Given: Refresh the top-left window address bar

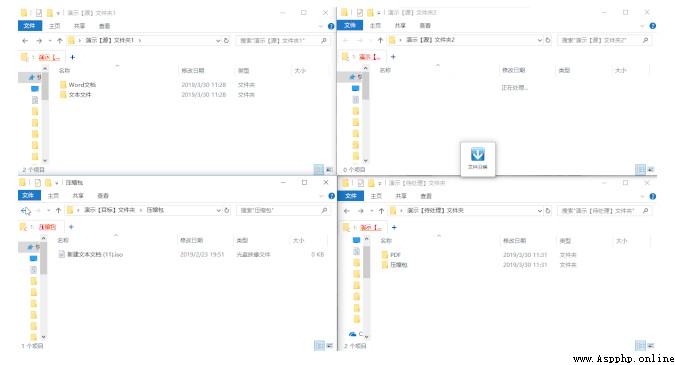Looking at the screenshot, I should pos(226,40).
